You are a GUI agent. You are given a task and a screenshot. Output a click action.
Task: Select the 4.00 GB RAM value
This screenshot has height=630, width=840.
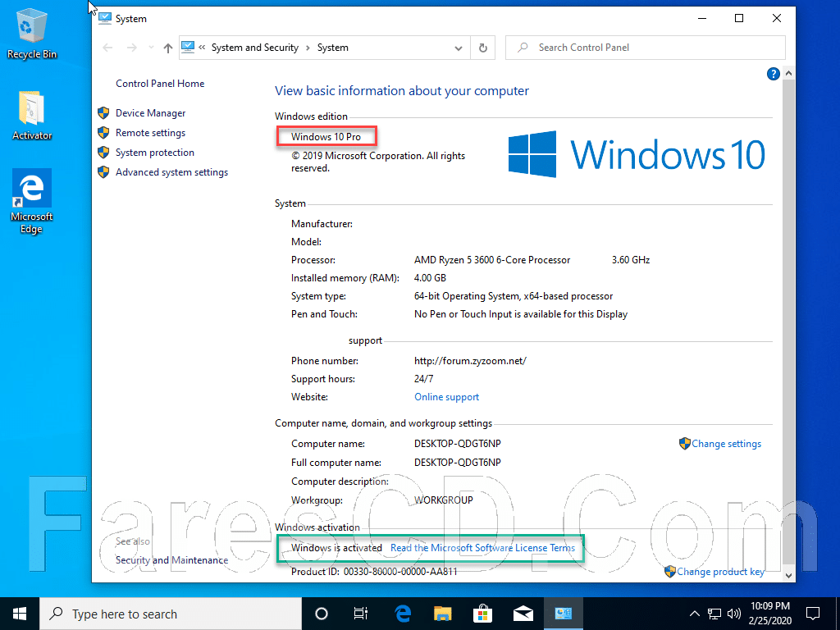[430, 278]
